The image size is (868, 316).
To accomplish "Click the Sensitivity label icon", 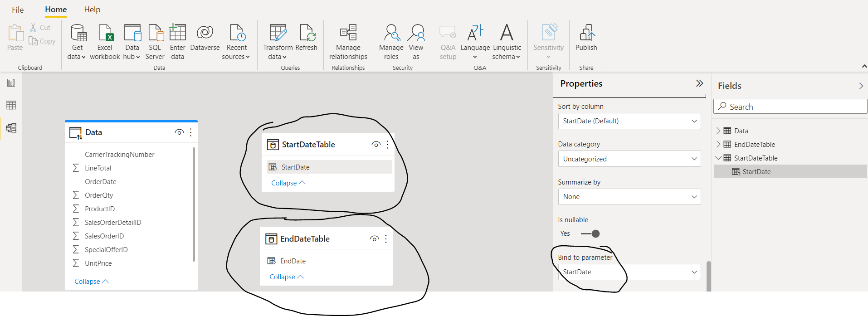I will (549, 33).
